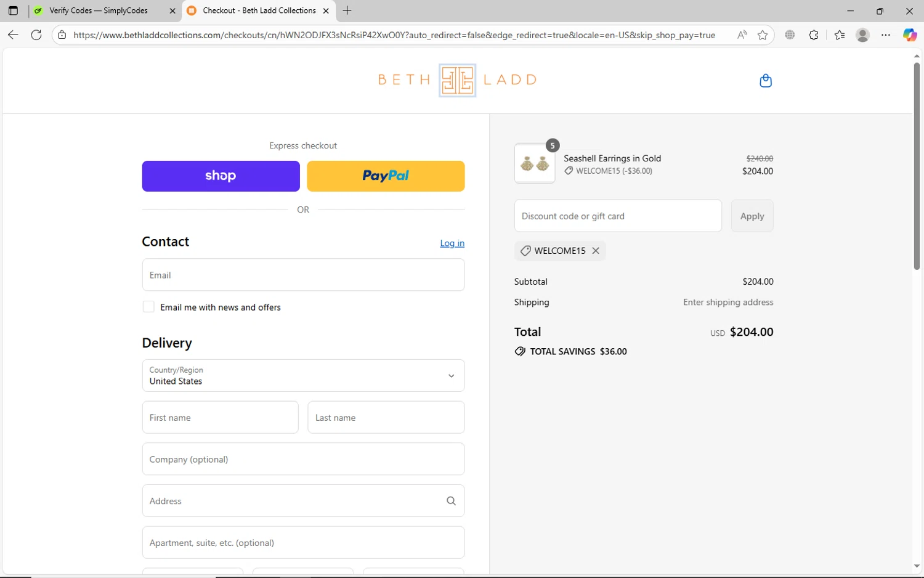This screenshot has width=924, height=578.
Task: Switch to Verify Codes — SimplyCodes tab
Action: 105,10
